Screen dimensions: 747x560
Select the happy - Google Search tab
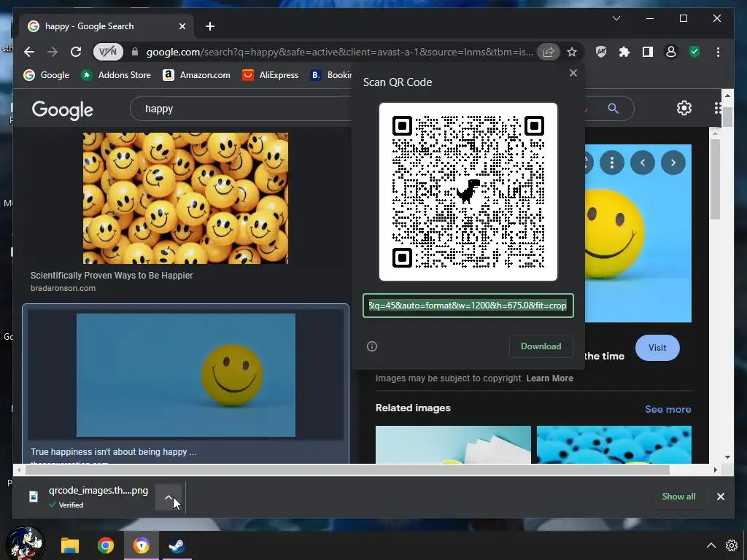(107, 26)
